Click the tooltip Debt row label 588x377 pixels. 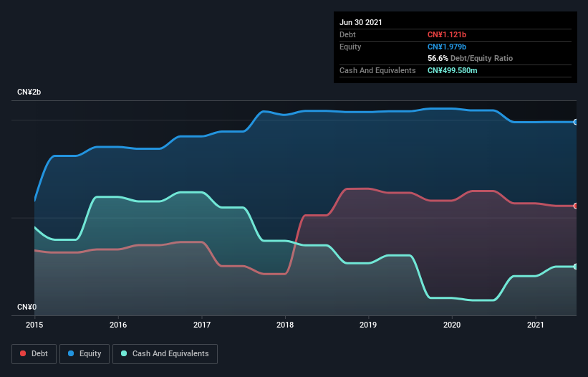click(347, 34)
